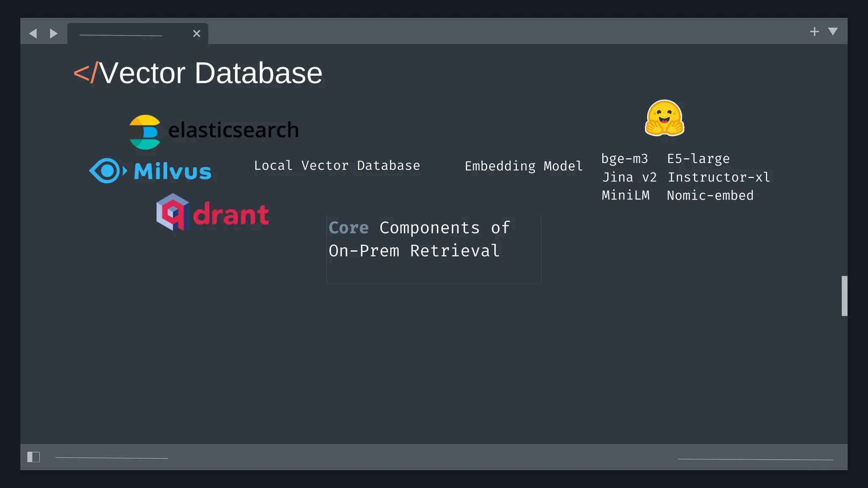Click the Local Vector Database label

pyautogui.click(x=337, y=166)
